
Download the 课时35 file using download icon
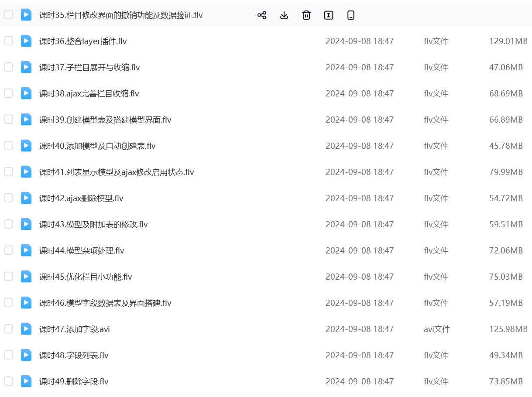(284, 15)
